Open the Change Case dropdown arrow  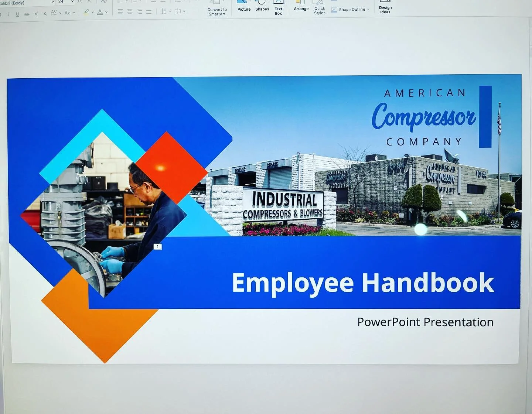(x=74, y=13)
